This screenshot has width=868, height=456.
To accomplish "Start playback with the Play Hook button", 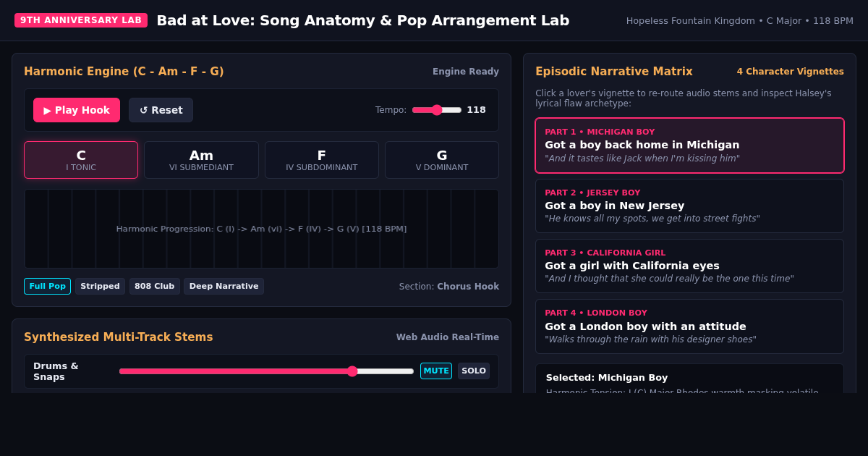I will 77,110.
